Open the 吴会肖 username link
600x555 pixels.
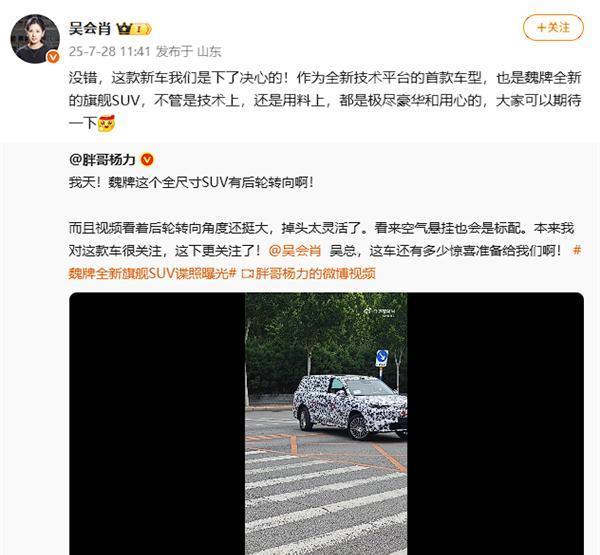tap(90, 29)
